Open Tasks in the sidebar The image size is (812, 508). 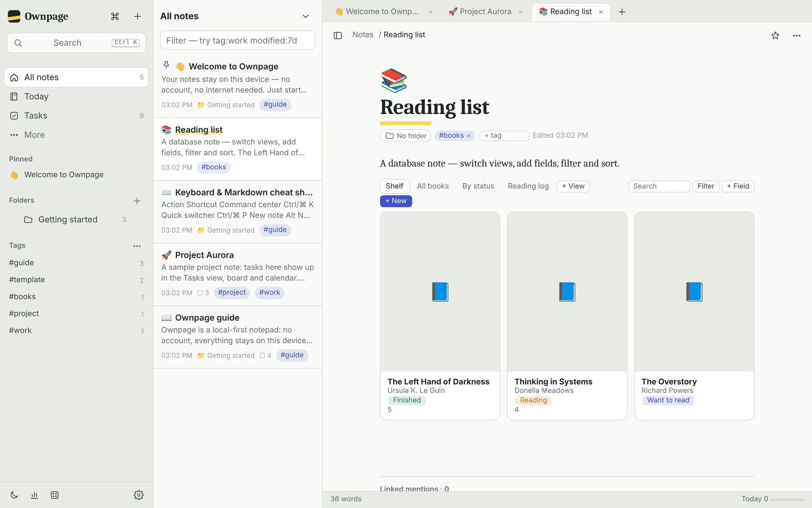(76, 116)
